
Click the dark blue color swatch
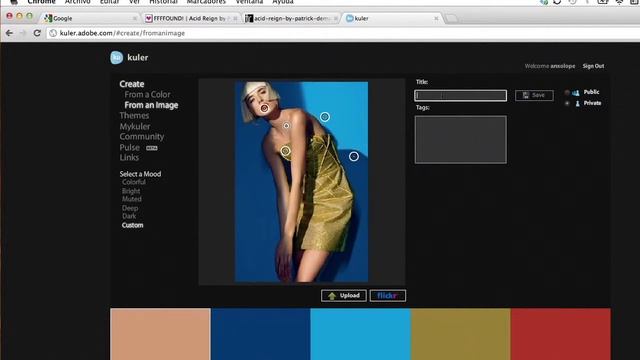coord(261,334)
